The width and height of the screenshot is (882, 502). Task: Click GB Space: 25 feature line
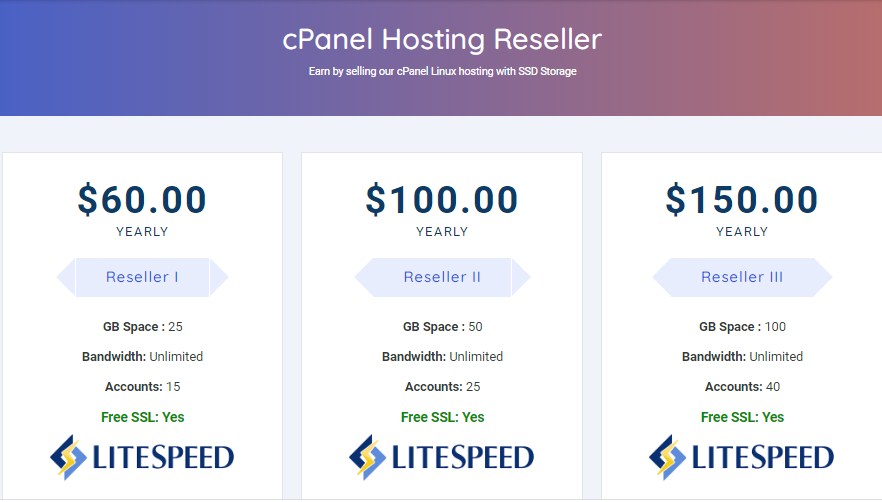point(142,327)
